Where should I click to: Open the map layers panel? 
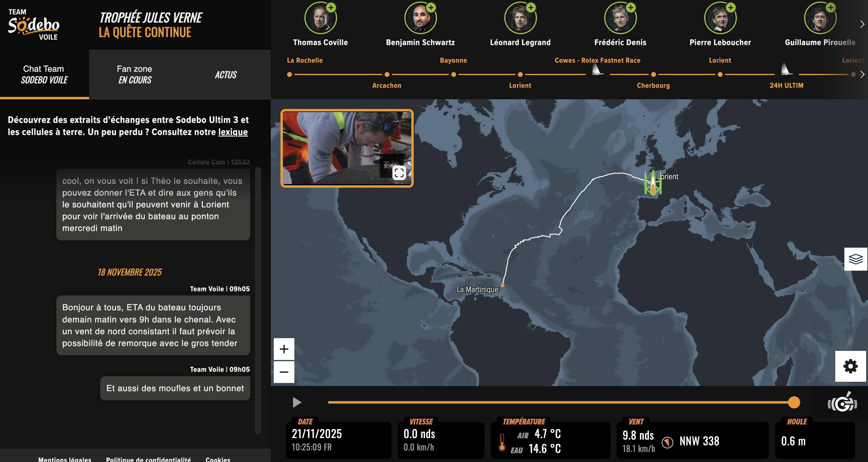(x=855, y=259)
